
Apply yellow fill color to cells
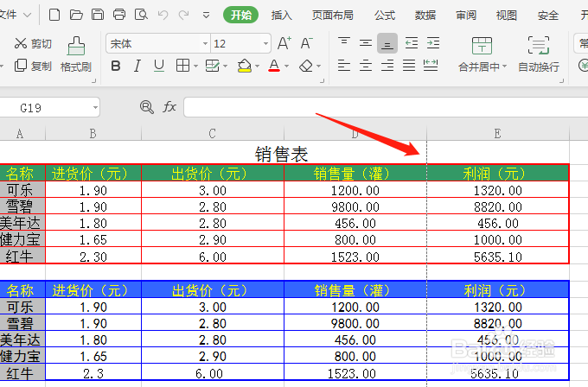pyautogui.click(x=245, y=66)
